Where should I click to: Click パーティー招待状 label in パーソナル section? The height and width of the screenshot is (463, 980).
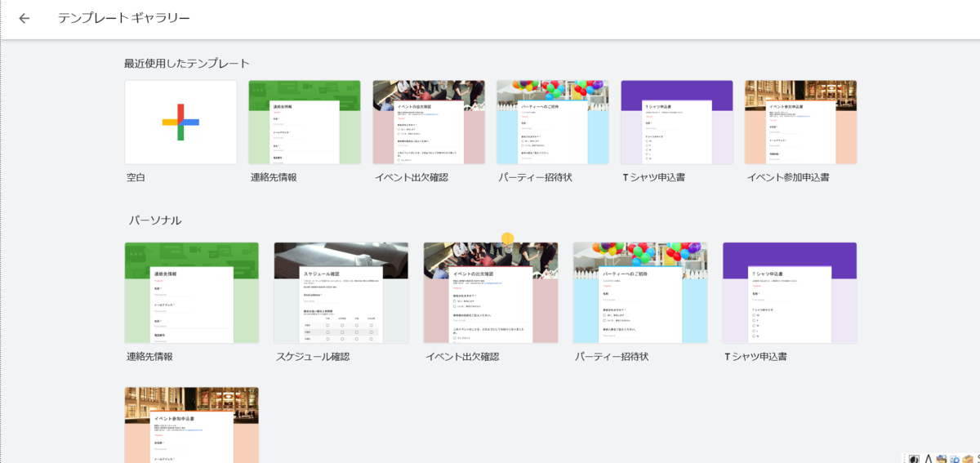[x=612, y=357]
